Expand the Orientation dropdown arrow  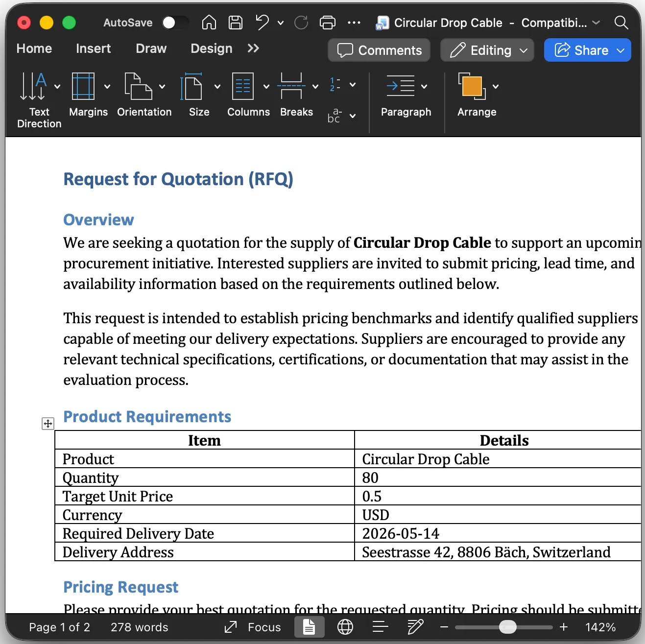pos(162,86)
